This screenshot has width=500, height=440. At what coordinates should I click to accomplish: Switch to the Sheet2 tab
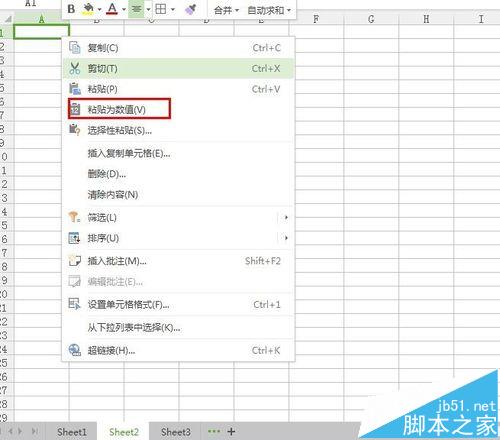(x=124, y=432)
